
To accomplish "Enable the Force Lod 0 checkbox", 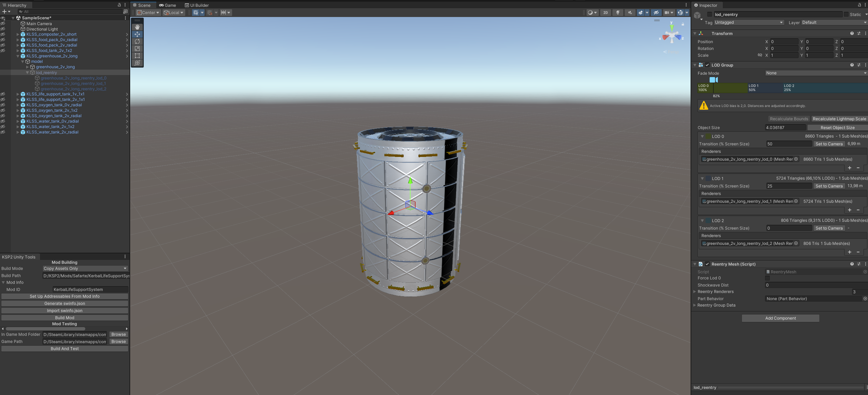I will tap(767, 278).
